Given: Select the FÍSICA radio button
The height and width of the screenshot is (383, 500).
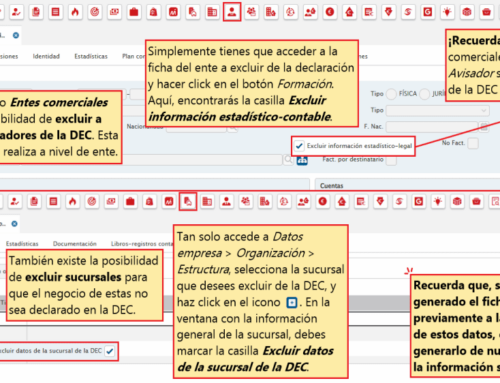Looking at the screenshot, I should (x=391, y=94).
